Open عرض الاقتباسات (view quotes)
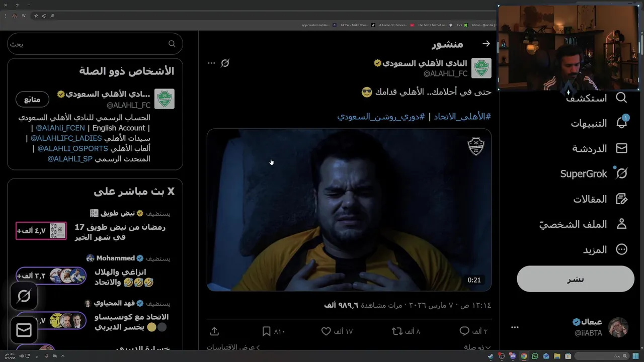Screen dimensions: 644x362 (x=233, y=347)
